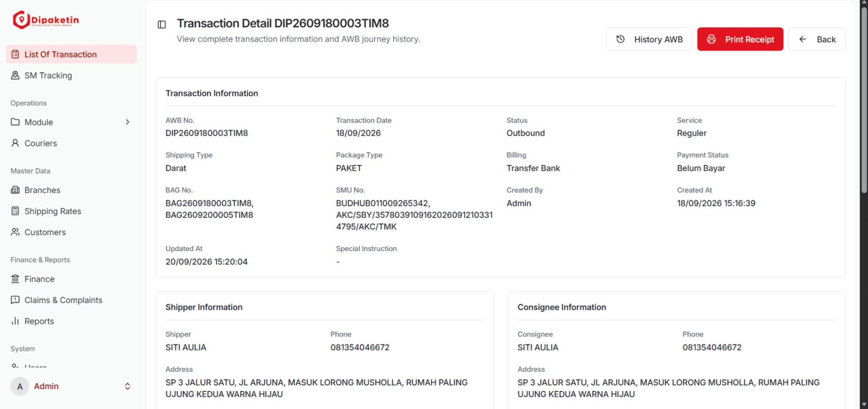The image size is (868, 409).
Task: Click the History AWB clock icon
Action: click(x=620, y=39)
